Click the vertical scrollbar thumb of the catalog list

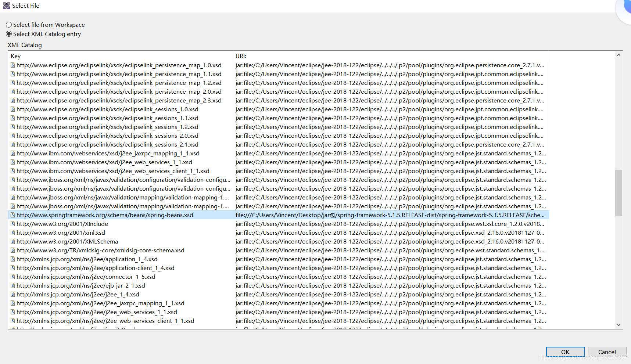pyautogui.click(x=619, y=193)
